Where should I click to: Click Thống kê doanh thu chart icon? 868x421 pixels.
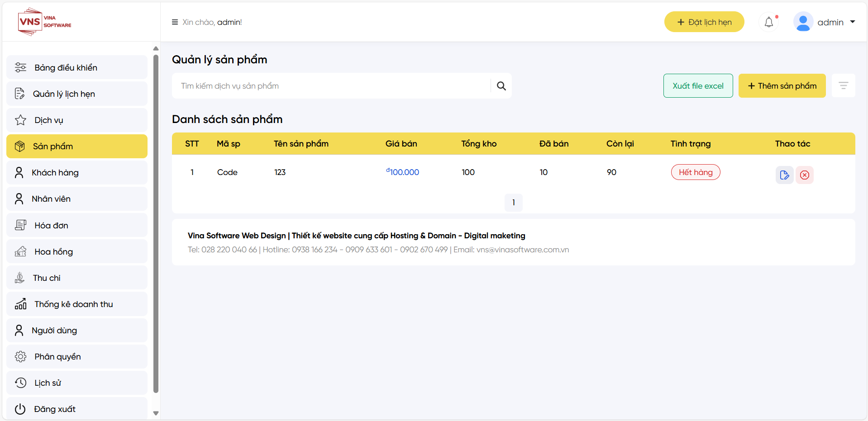[21, 304]
